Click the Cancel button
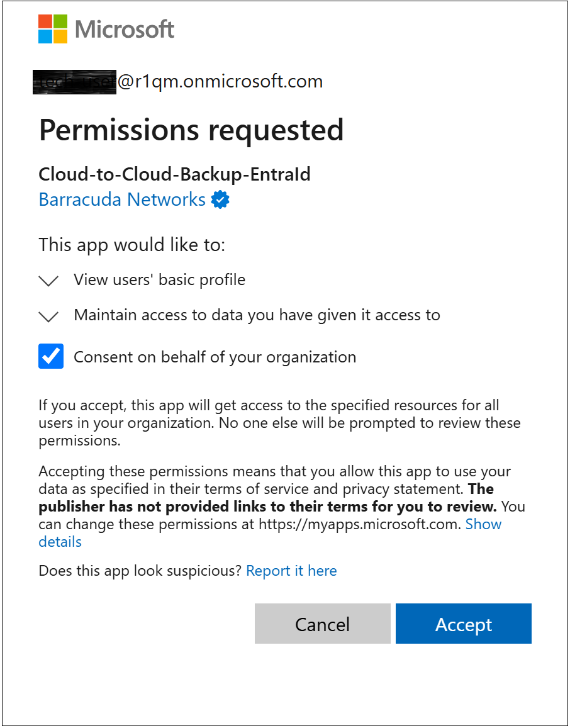The height and width of the screenshot is (728, 570). (323, 624)
